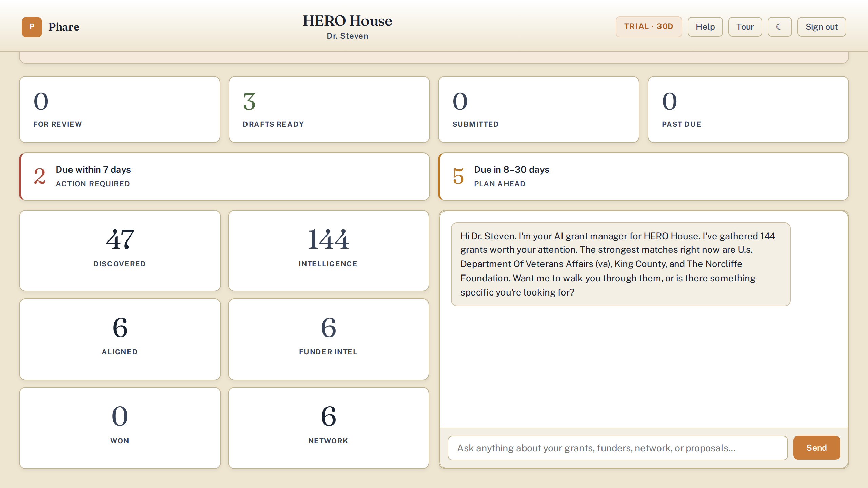Expand the Due in 8–30 days panel
This screenshot has width=868, height=488.
point(644,177)
